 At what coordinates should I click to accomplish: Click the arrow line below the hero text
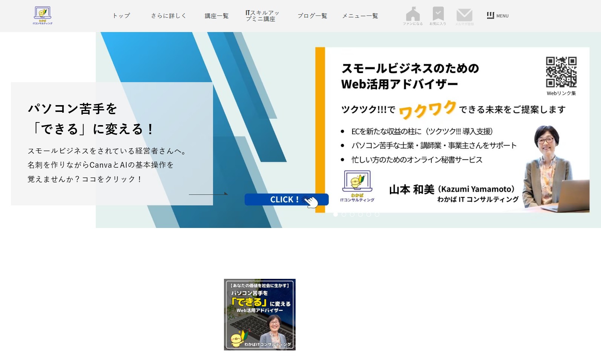pos(208,194)
